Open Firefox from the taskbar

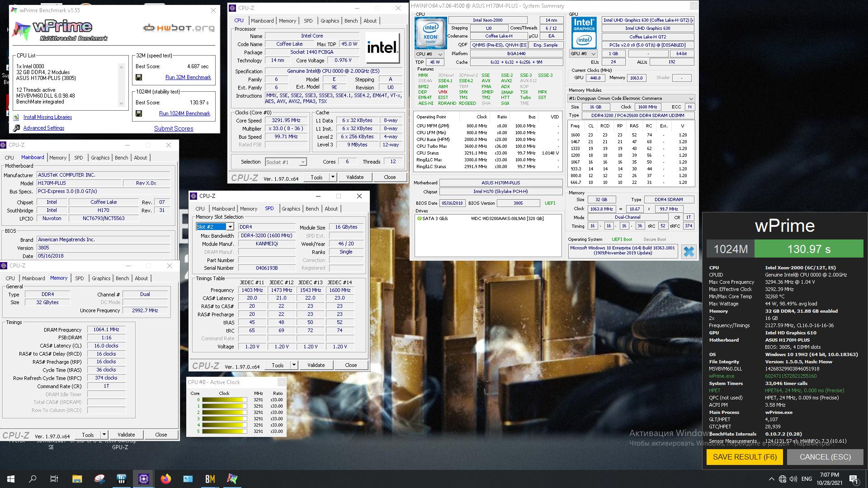(x=166, y=479)
